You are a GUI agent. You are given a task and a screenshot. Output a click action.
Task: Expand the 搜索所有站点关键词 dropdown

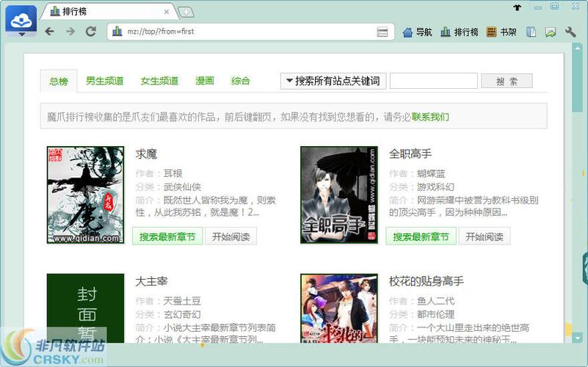click(x=333, y=81)
